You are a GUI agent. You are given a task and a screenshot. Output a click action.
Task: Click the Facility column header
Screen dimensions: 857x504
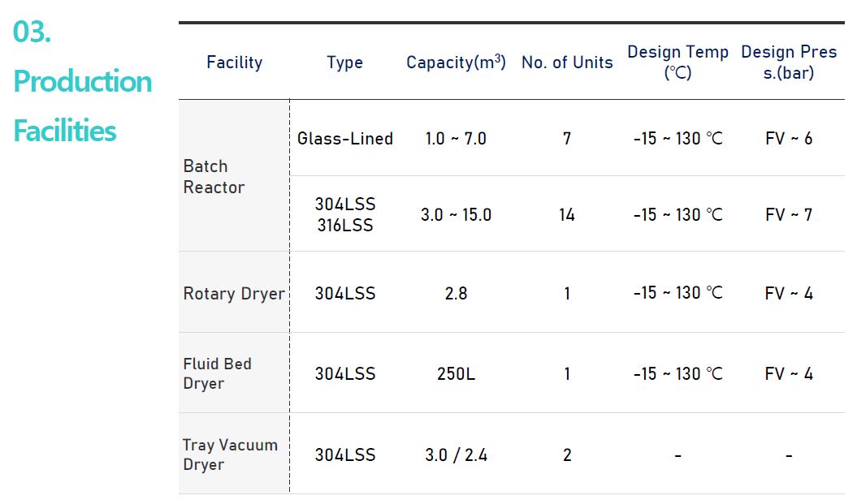pyautogui.click(x=234, y=62)
